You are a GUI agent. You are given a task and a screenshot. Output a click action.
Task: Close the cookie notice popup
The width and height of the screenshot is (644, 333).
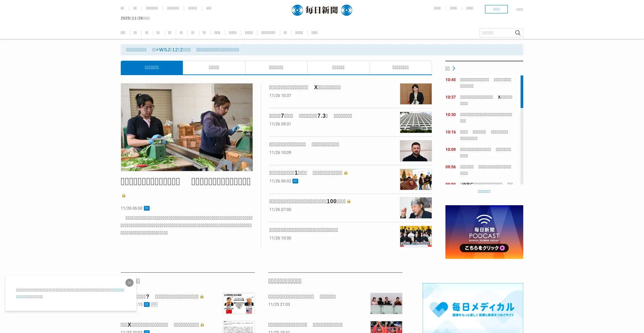point(129,283)
